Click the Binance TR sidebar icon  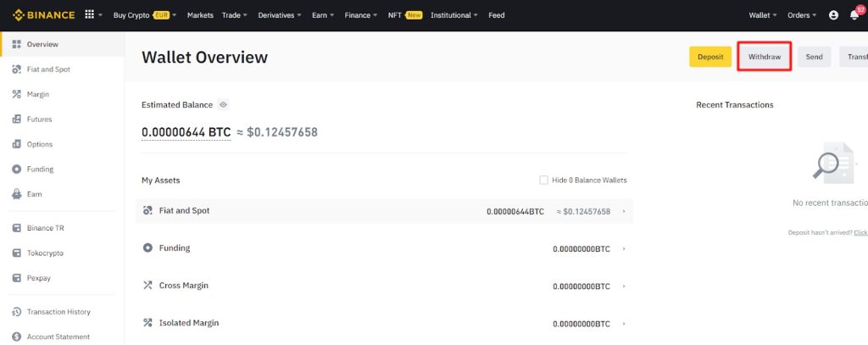(x=17, y=228)
